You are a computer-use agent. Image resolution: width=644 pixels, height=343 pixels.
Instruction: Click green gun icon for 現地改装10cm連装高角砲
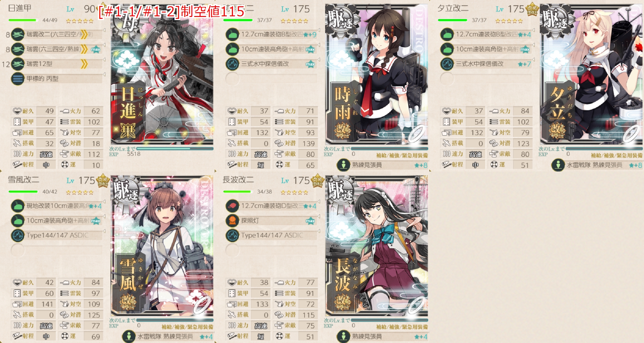pos(18,206)
